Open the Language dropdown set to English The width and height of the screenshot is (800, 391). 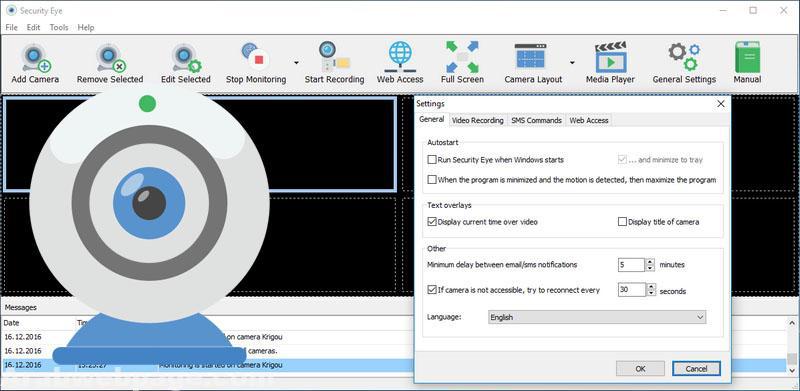pyautogui.click(x=597, y=317)
